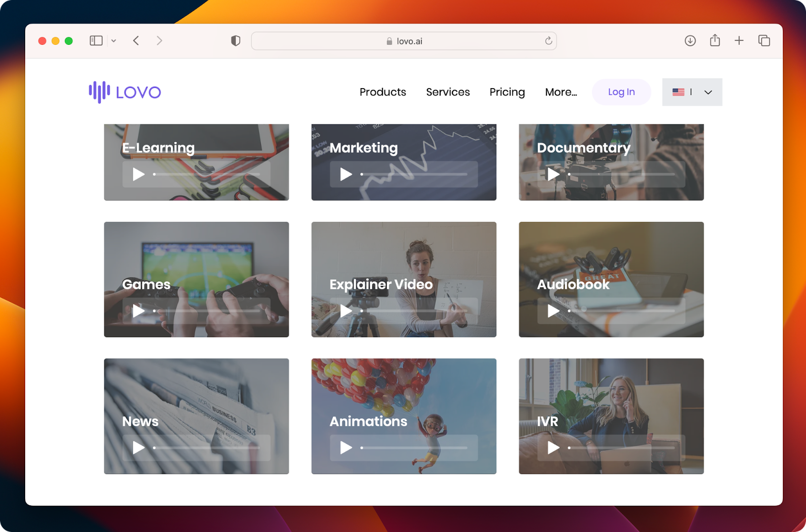The height and width of the screenshot is (532, 806).
Task: Click the LOVO logo
Action: click(x=125, y=92)
